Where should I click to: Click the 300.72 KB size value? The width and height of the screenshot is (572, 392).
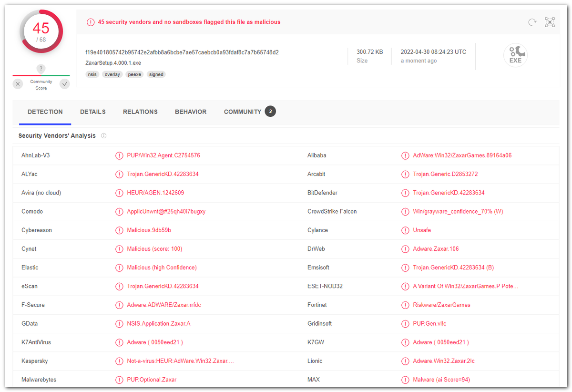coord(370,52)
